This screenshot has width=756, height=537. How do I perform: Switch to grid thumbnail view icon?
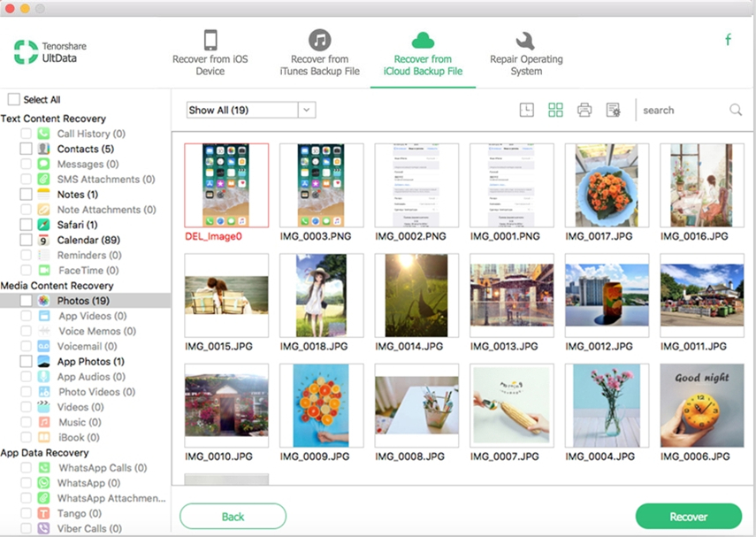(x=555, y=110)
